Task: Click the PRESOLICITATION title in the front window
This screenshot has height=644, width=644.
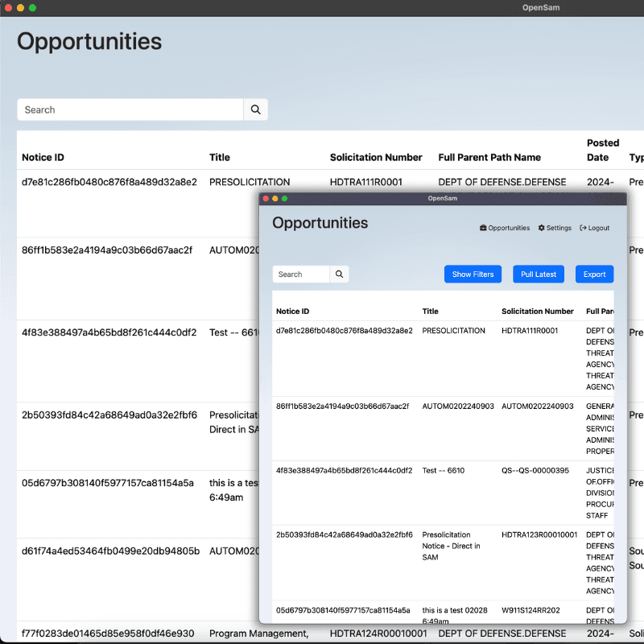Action: pos(453,331)
